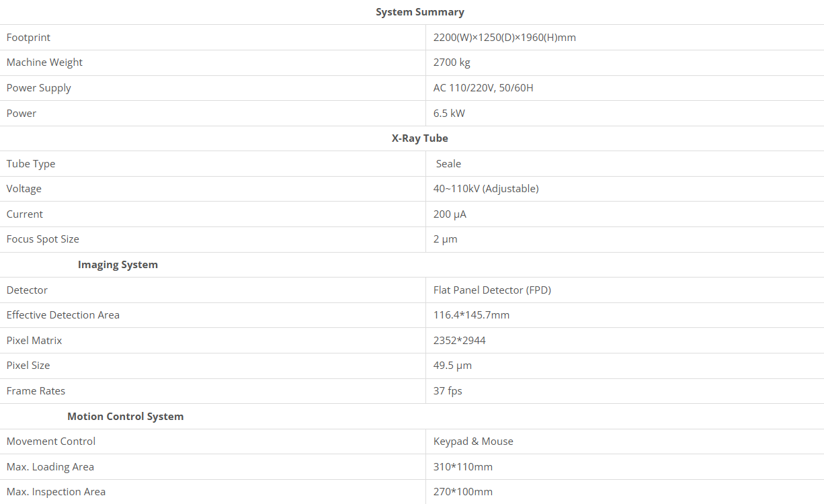Click the Keypad & Mouse movement control value
This screenshot has width=824, height=504.
click(473, 442)
